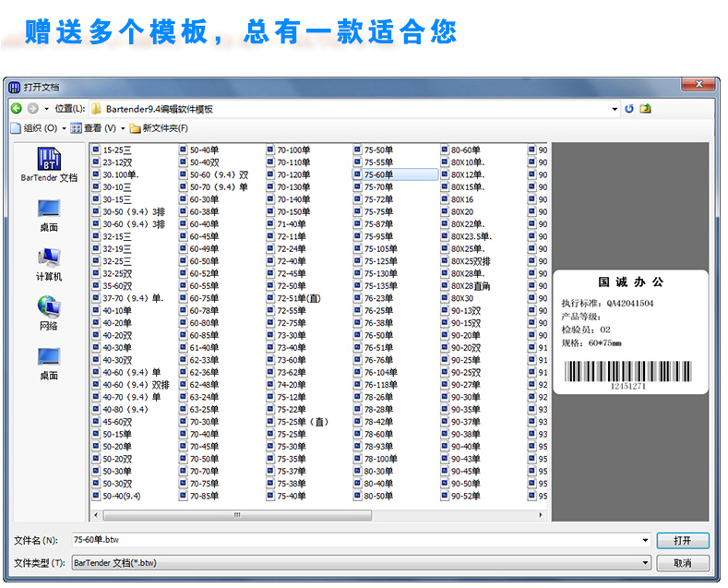728x588 pixels.
Task: Click icon of file 70-85单
Action: pos(183,496)
